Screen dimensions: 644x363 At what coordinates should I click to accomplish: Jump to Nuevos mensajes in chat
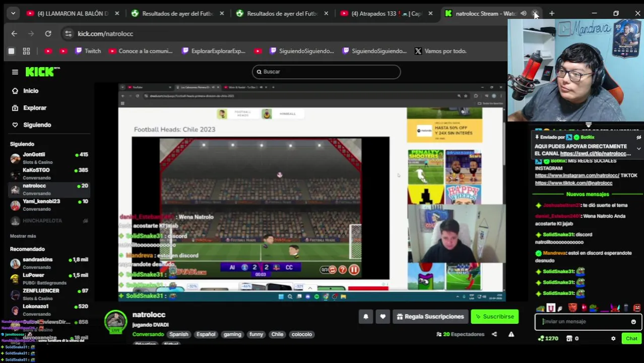tap(588, 194)
